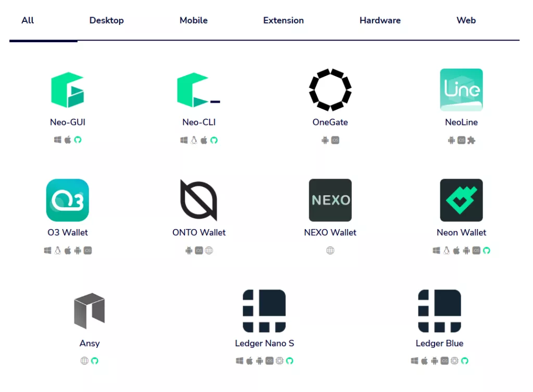Click the iOS icon under ONTO Wallet
533x392 pixels.
click(x=199, y=250)
